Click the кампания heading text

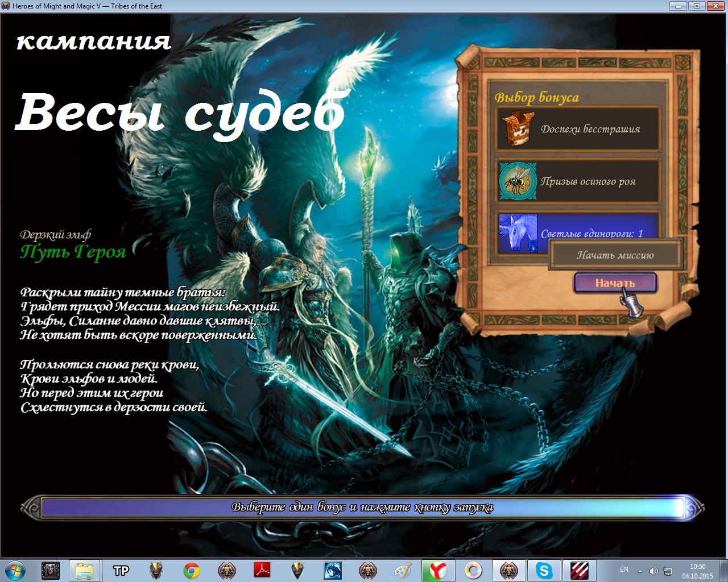[x=94, y=41]
